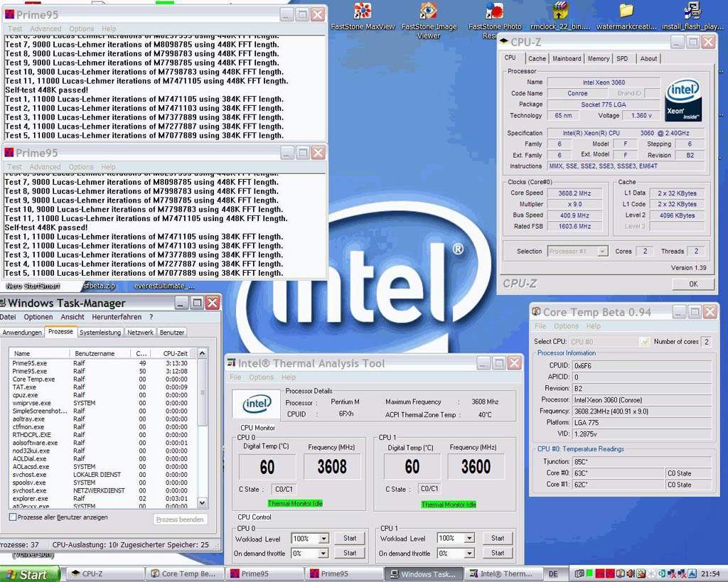This screenshot has height=582, width=728.
Task: Click OK button in CPU-Z
Action: (x=693, y=284)
